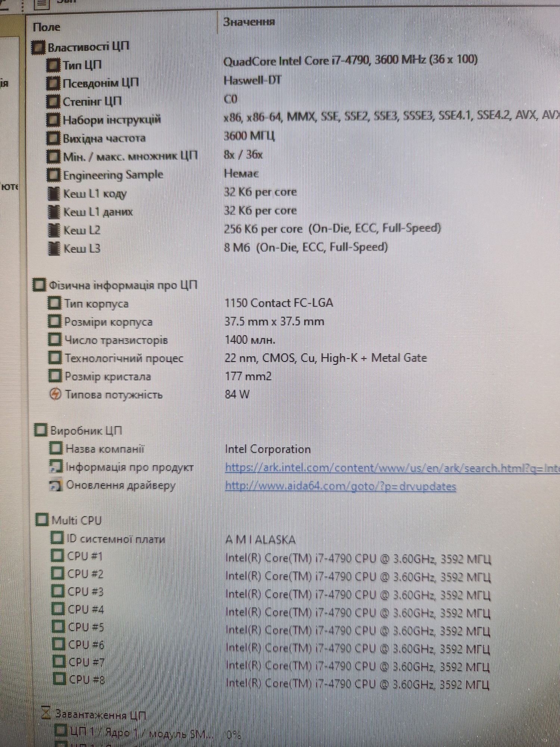Click the icon beside Набори інструкцій
Image resolution: width=560 pixels, height=747 pixels.
point(53,120)
